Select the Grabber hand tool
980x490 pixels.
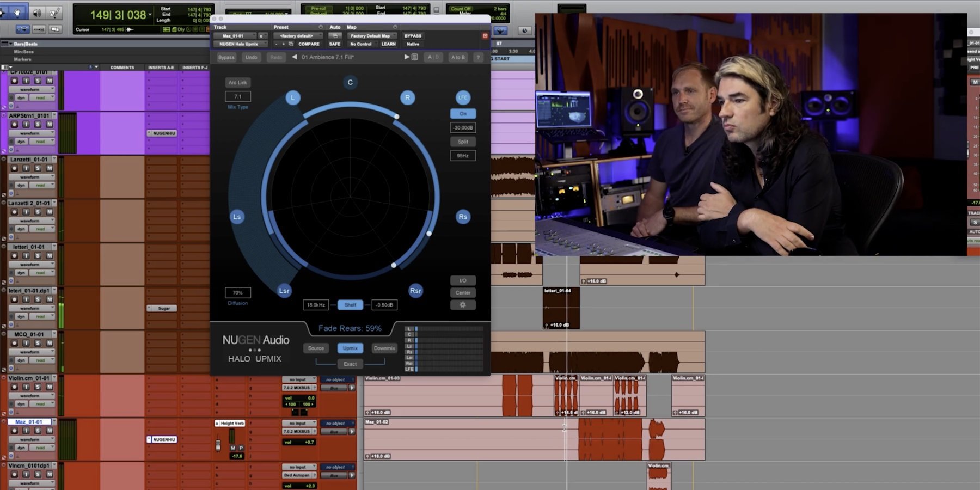point(17,13)
